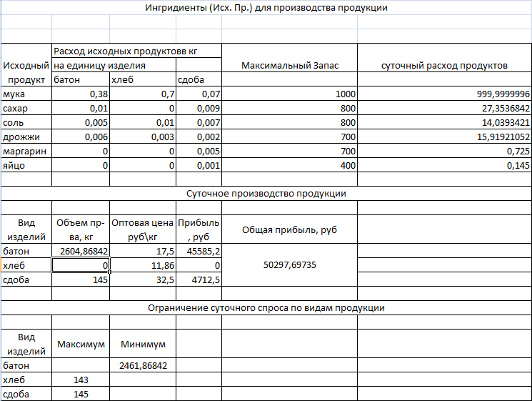
Task: Select the yeast value 0,006 cell
Action: pyautogui.click(x=81, y=137)
